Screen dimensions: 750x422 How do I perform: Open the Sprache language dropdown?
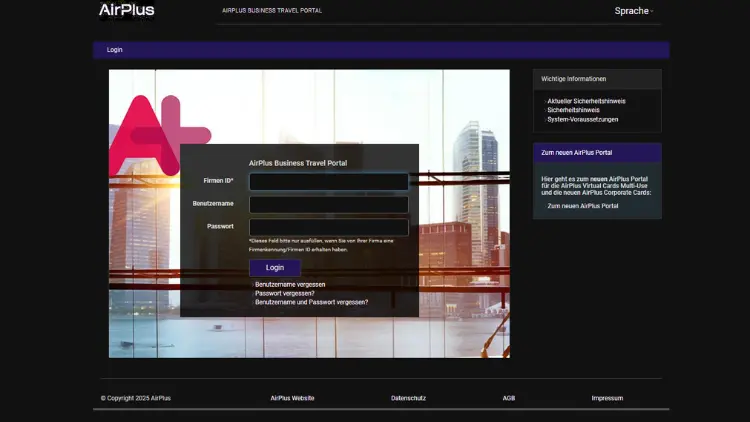click(634, 11)
